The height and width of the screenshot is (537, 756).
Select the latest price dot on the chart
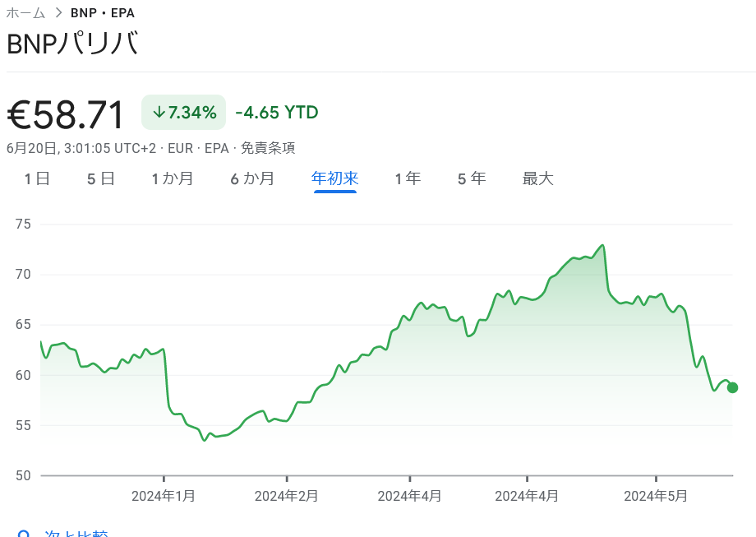coord(731,387)
